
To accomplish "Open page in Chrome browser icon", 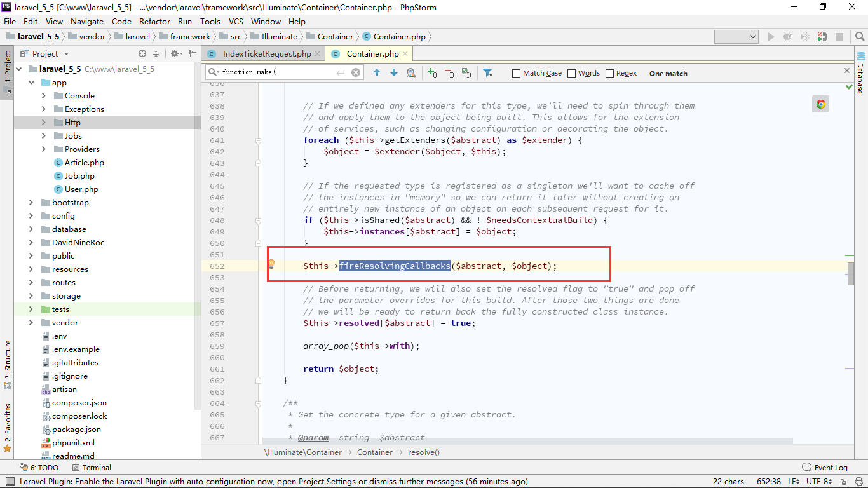I will tap(821, 104).
